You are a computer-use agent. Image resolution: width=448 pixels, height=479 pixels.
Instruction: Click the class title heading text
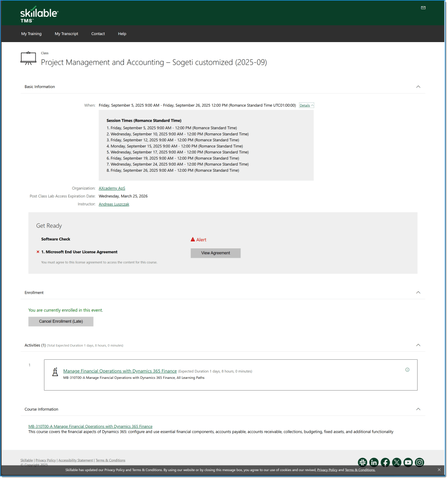click(x=154, y=62)
